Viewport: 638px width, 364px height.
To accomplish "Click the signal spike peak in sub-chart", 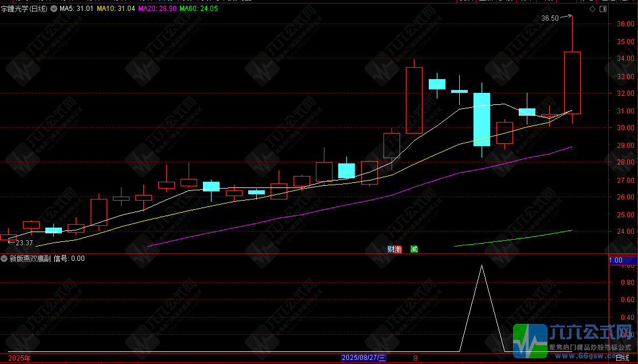I will point(482,266).
